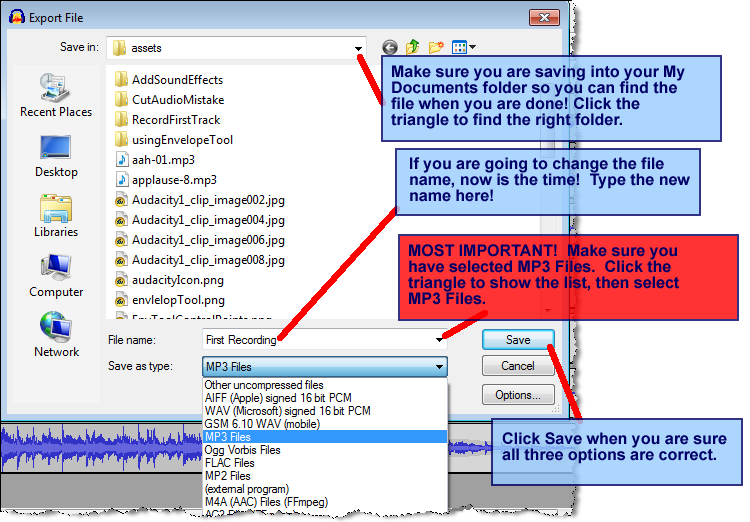
Task: Choose M4A (AAC) Files (FFmpeg)
Action: [x=325, y=502]
